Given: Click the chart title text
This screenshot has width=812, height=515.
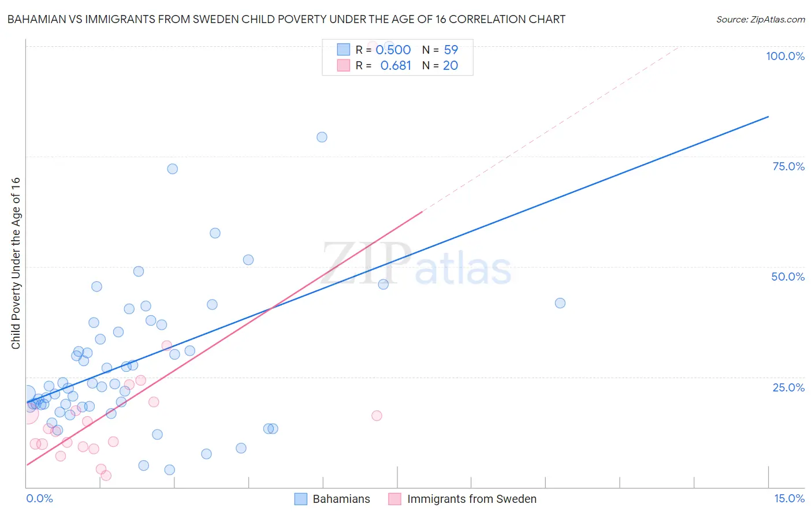Looking at the screenshot, I should coord(286,20).
